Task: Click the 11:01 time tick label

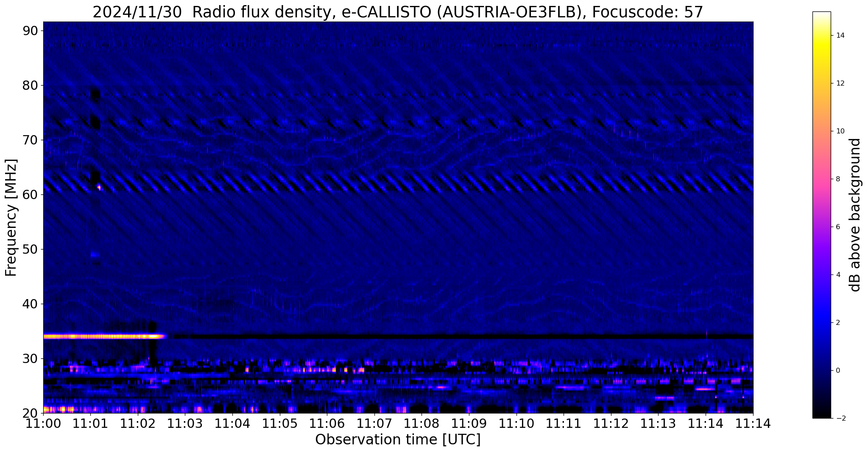Action: point(90,423)
